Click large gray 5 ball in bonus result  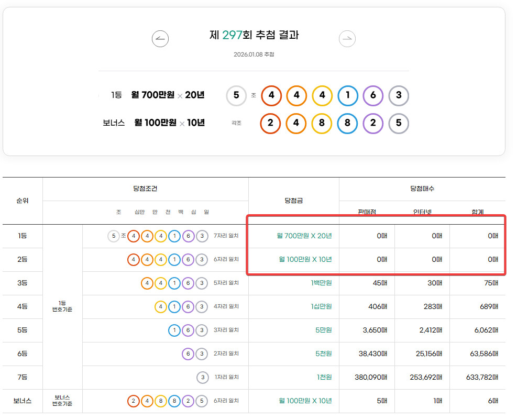[399, 123]
